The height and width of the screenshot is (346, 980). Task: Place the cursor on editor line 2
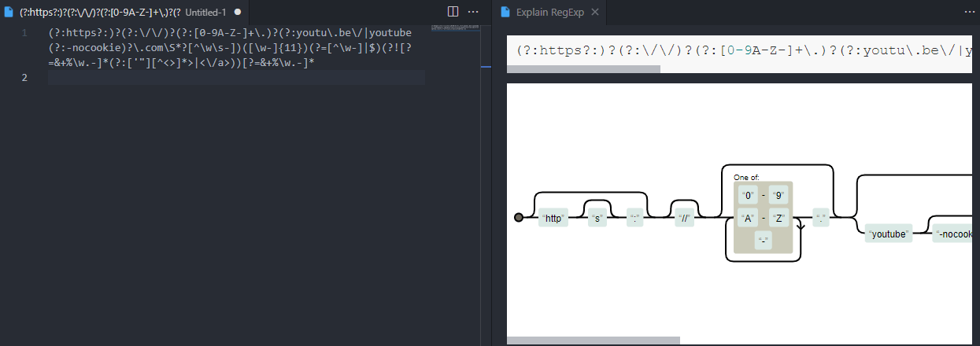[x=236, y=77]
